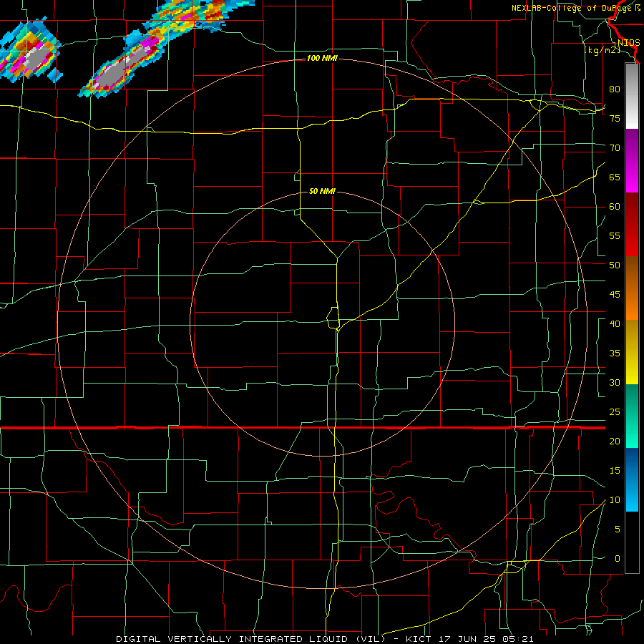Pick the red segment of the VIL color bar
The height and width of the screenshot is (644, 644).
[632, 224]
